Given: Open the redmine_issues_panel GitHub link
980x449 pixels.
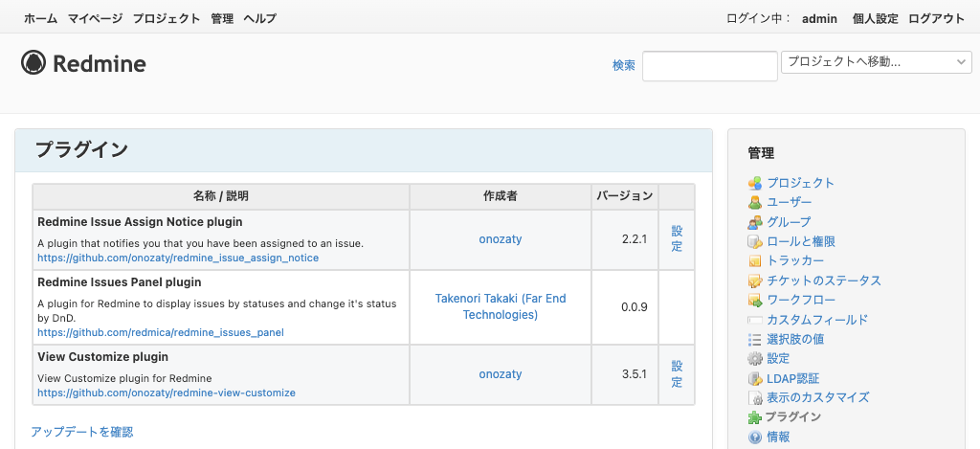Looking at the screenshot, I should 161,332.
